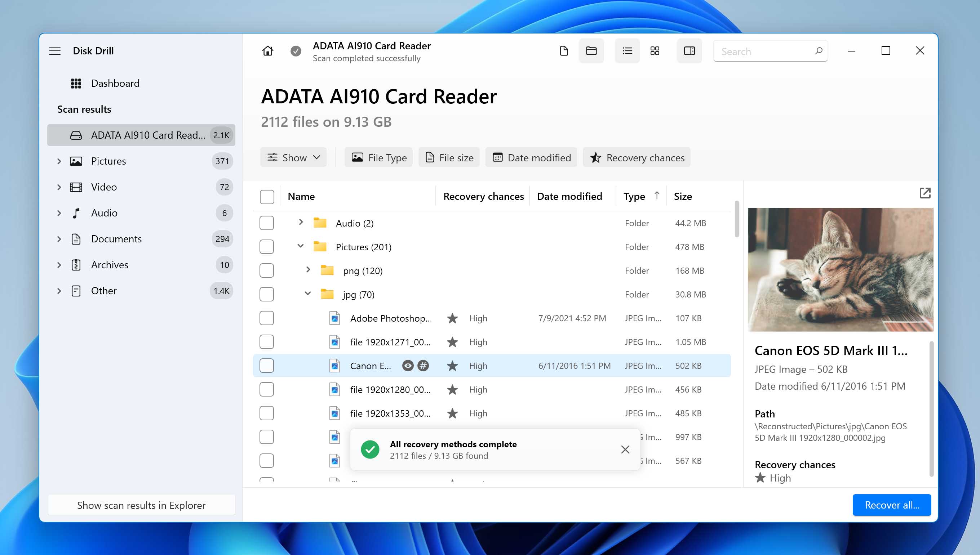Switch to file view icon in toolbar
Image resolution: width=980 pixels, height=555 pixels.
coord(564,51)
